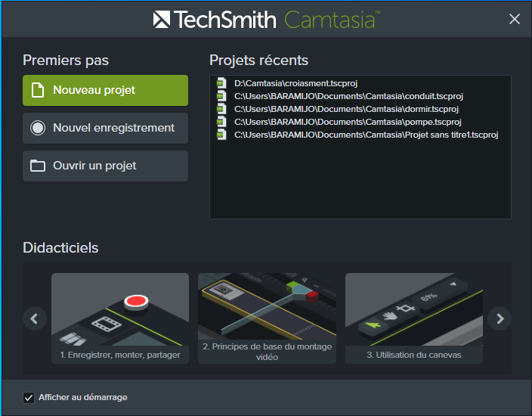This screenshot has width=532, height=416.
Task: Open the Ouvrir un projet button
Action: [105, 166]
